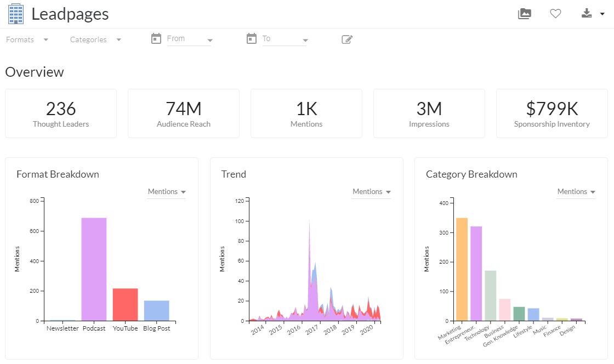The width and height of the screenshot is (614, 364).
Task: Click the Marketing bar in Category Breakdown
Action: click(x=462, y=269)
